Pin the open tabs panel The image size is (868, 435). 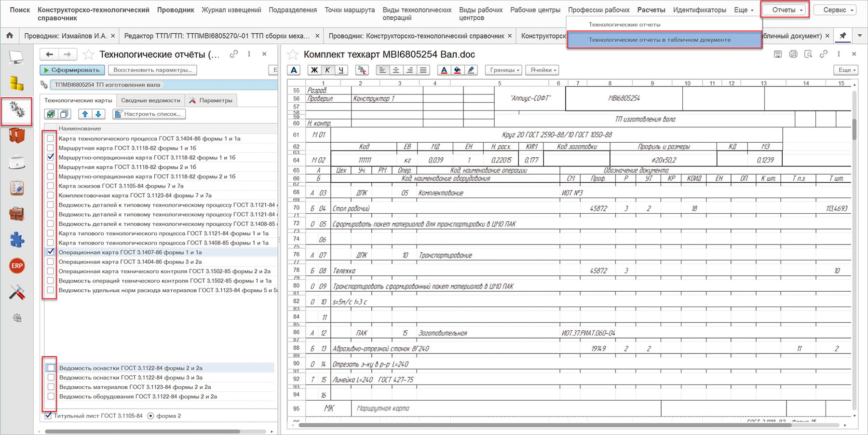coord(842,36)
